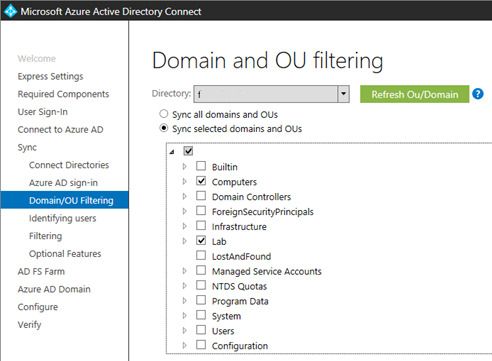Expand the Domain Controllers tree node
The image size is (492, 361).
pyautogui.click(x=184, y=196)
